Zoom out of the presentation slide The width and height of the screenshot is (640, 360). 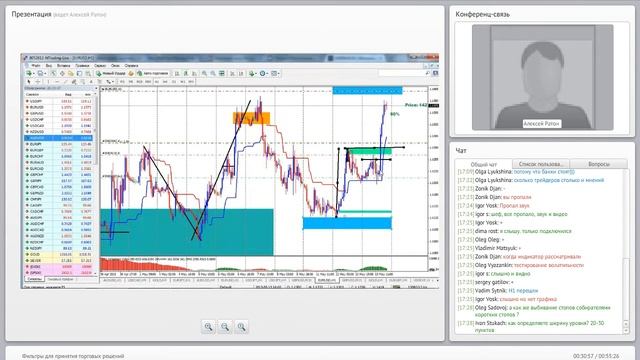point(225,327)
